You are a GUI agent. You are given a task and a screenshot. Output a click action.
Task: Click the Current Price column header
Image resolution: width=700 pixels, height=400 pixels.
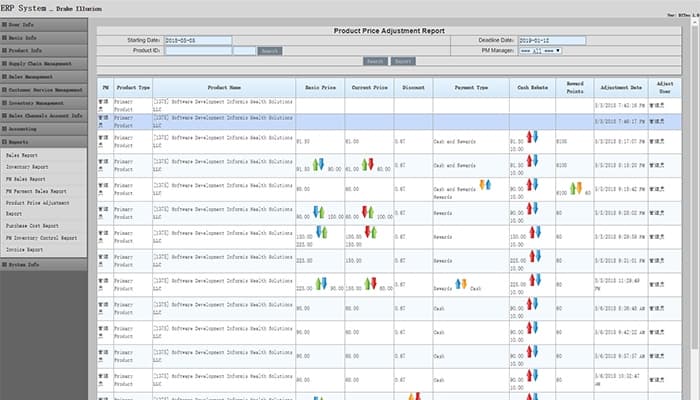click(369, 88)
